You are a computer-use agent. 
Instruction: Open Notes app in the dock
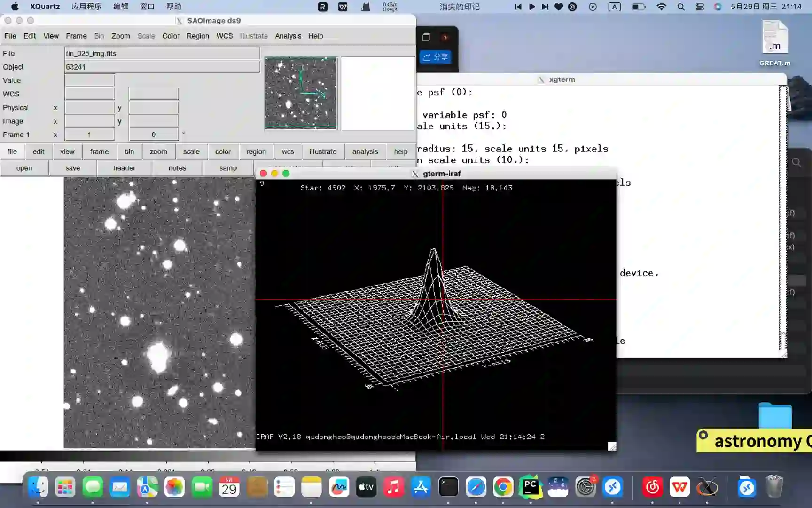[312, 487]
